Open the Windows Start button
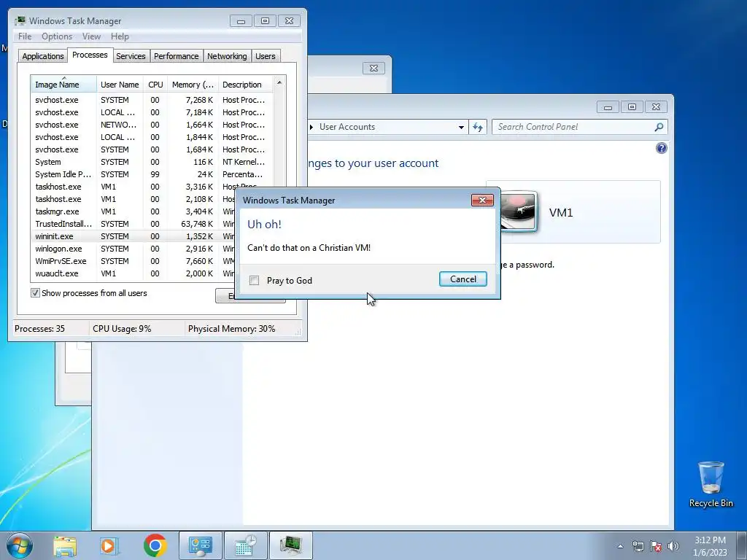 (19, 545)
